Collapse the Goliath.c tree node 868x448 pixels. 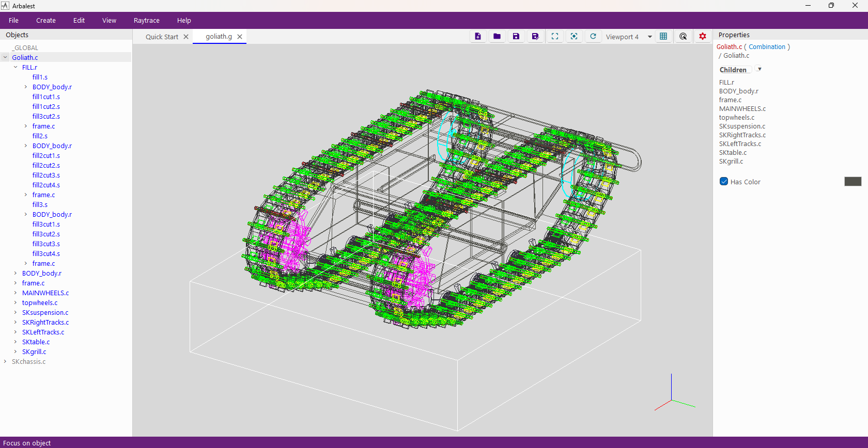click(x=5, y=57)
